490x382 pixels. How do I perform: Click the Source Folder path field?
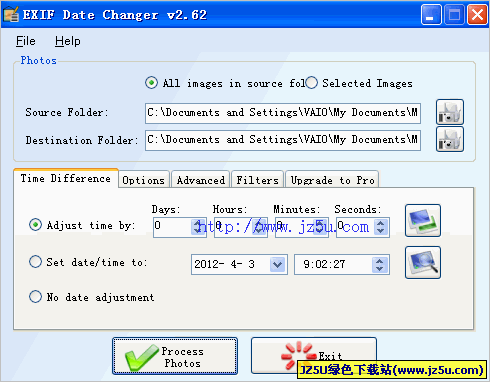283,113
